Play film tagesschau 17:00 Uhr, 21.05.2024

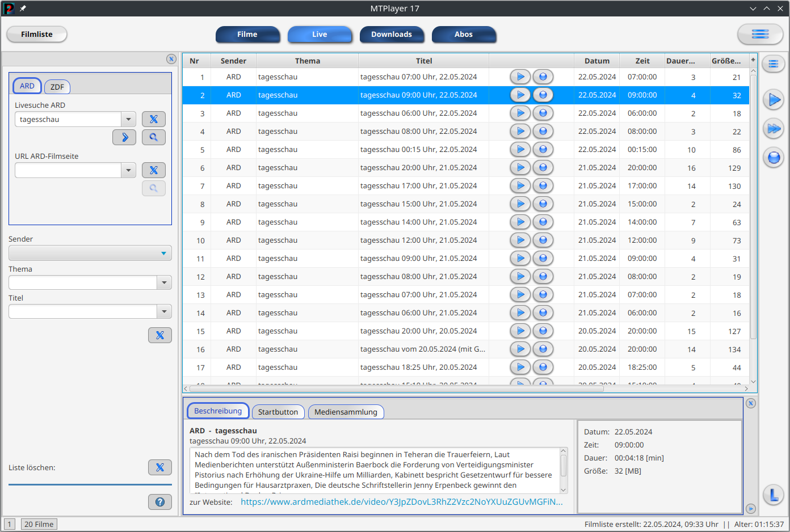pos(520,185)
